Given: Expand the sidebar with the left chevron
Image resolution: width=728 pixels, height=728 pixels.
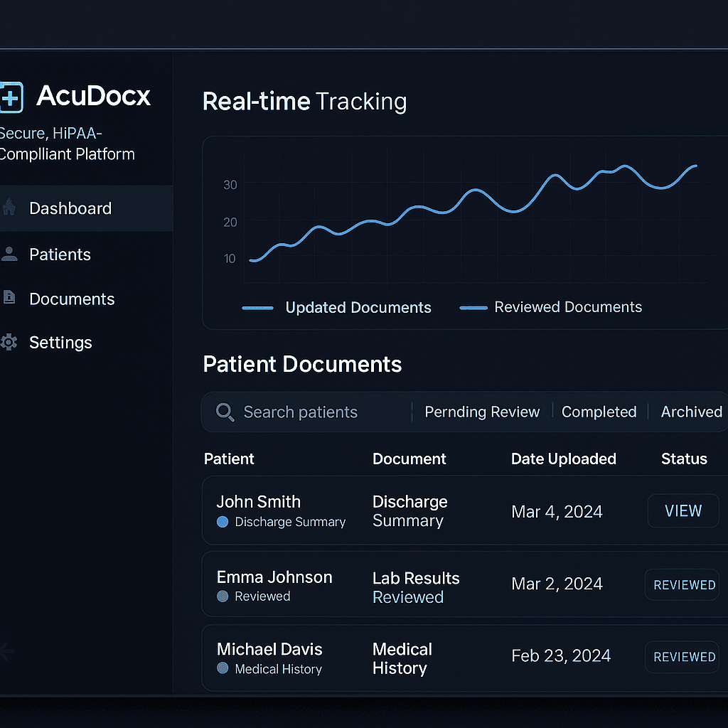Looking at the screenshot, I should pos(6,651).
